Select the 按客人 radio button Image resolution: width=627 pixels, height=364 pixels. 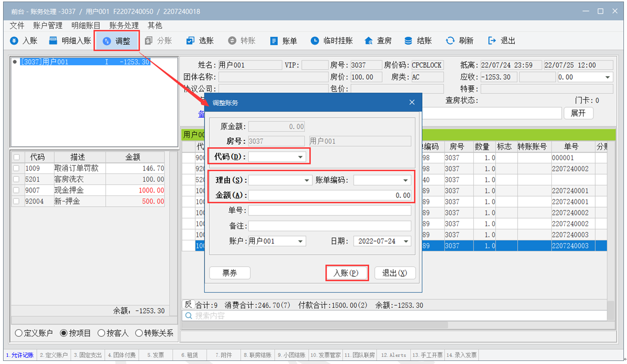(x=101, y=333)
